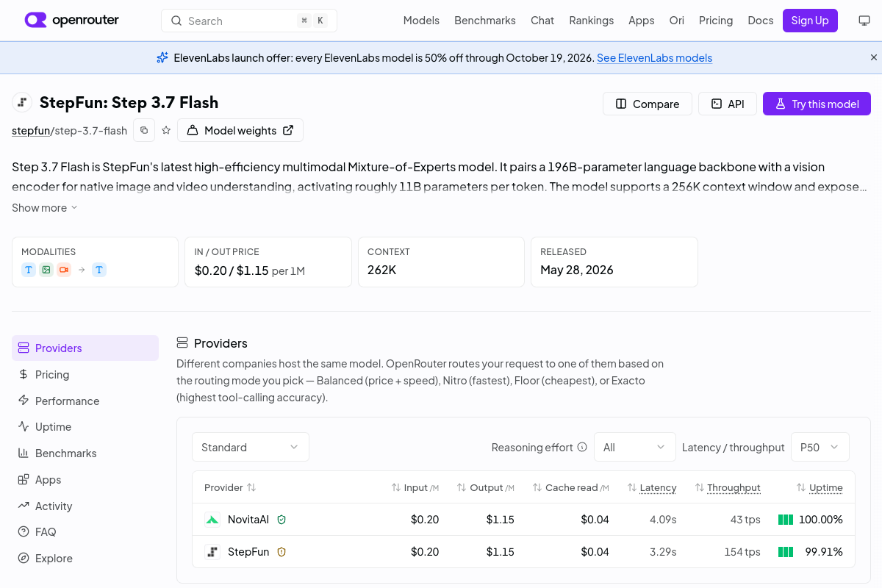Open the display theme monitor icon
This screenshot has height=588, width=882.
[x=864, y=21]
